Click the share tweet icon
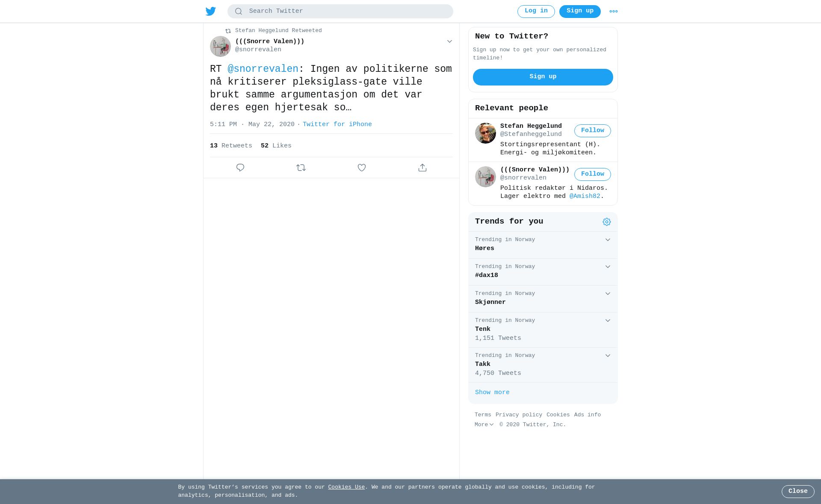The height and width of the screenshot is (504, 821). [x=422, y=168]
